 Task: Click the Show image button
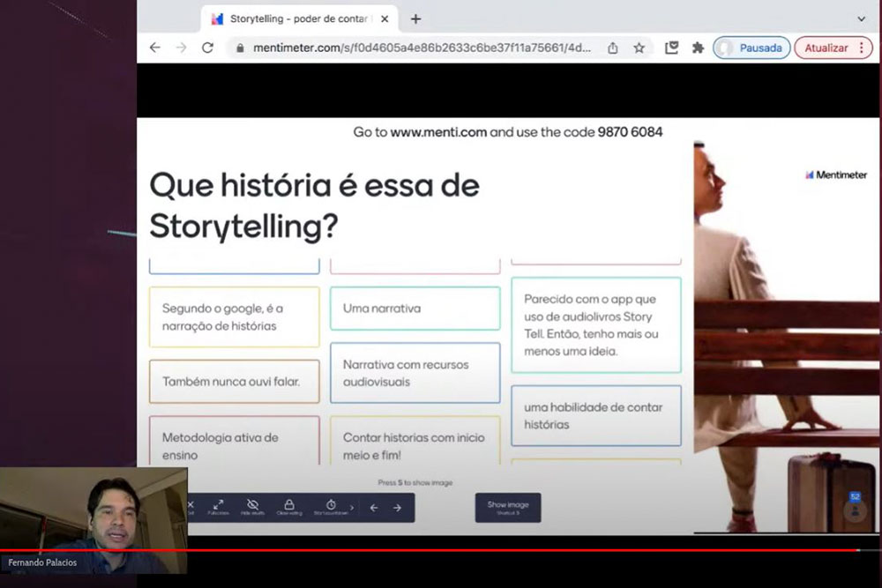[x=508, y=507]
